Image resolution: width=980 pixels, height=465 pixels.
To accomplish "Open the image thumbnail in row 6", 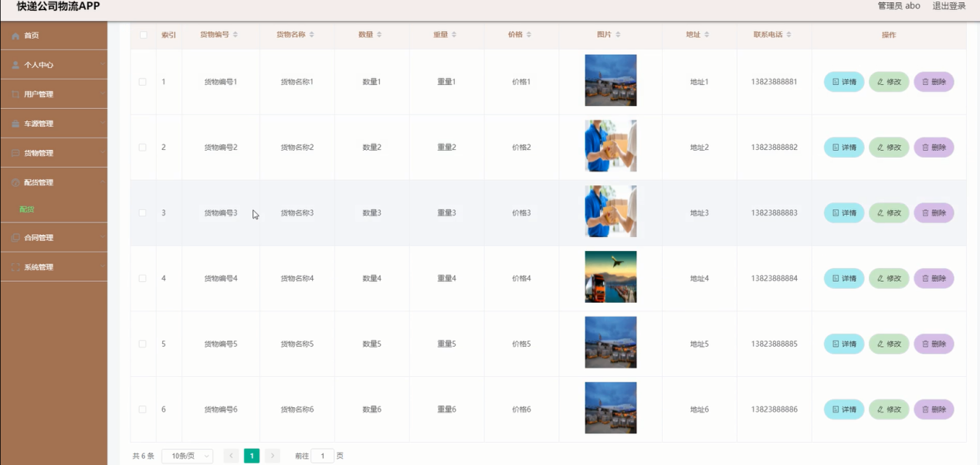I will 611,408.
